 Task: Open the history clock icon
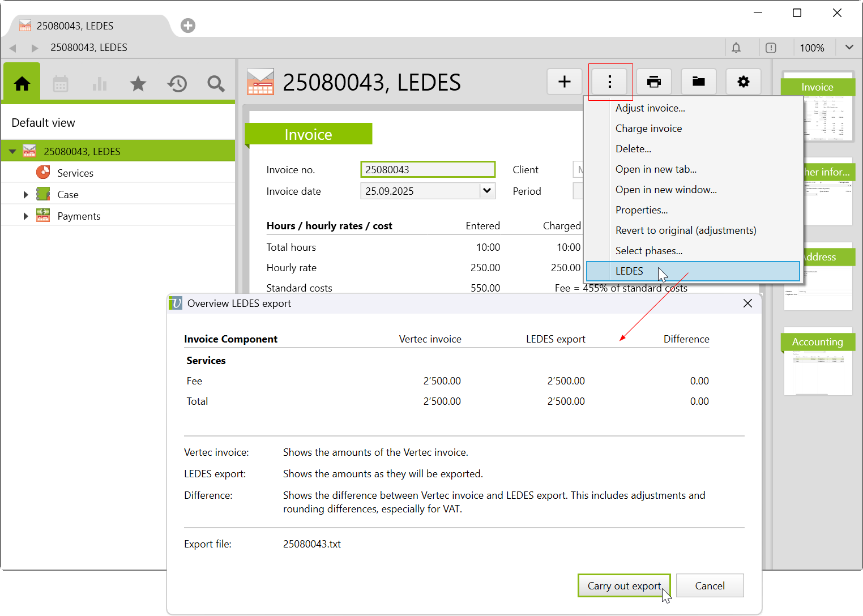point(177,84)
